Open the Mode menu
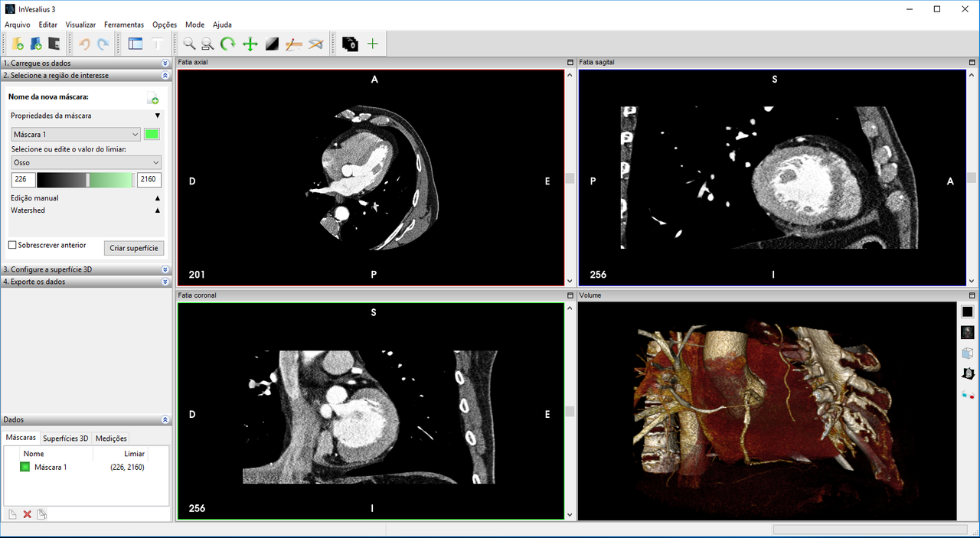The width and height of the screenshot is (980, 538). (194, 24)
